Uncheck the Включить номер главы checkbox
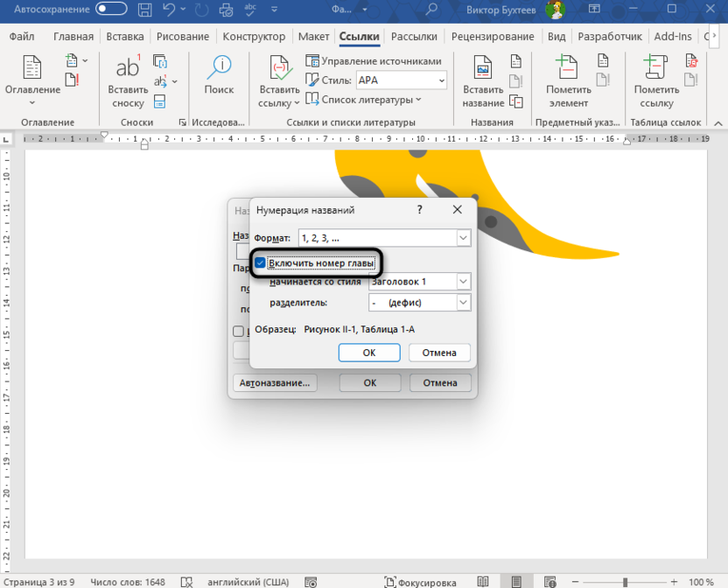The image size is (728, 588). [261, 261]
